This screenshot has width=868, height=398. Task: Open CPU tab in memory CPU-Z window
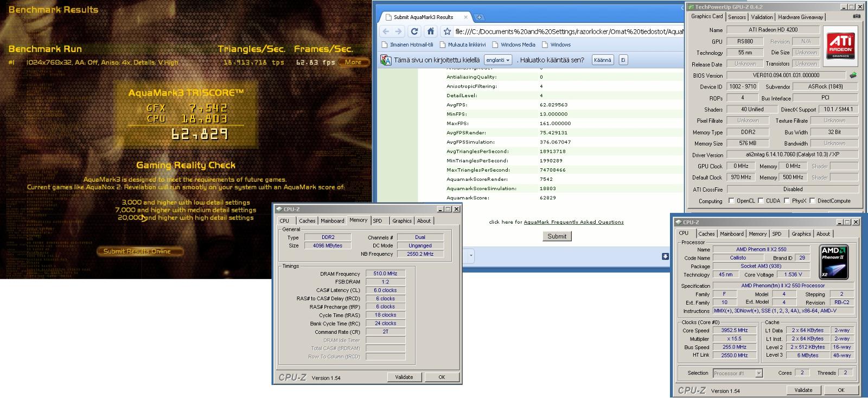pyautogui.click(x=284, y=220)
